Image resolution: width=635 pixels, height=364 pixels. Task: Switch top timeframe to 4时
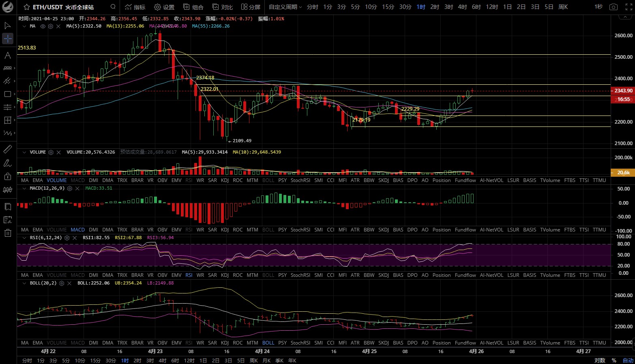(462, 7)
